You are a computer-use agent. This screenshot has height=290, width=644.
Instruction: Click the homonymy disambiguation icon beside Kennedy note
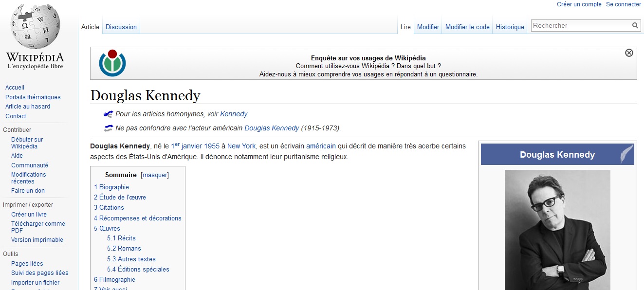[108, 114]
